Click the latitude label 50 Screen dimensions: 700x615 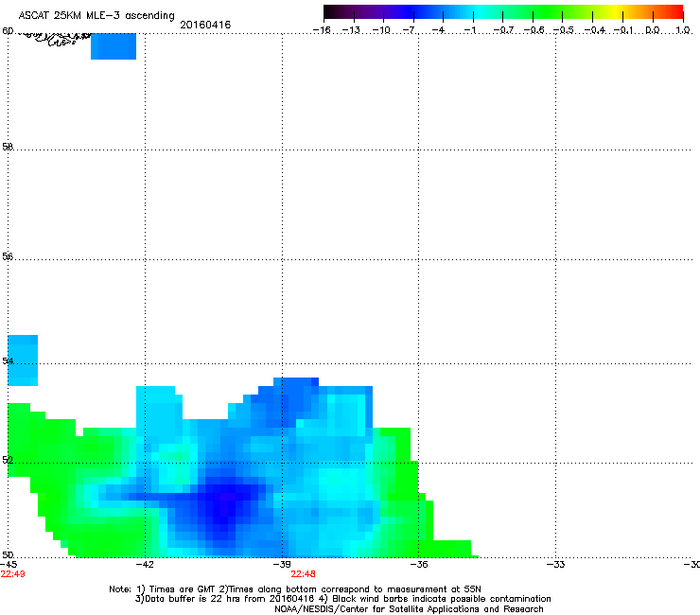8,555
